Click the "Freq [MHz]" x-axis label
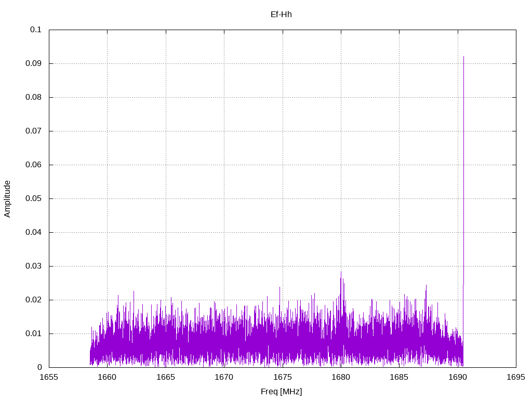Viewport: 532px width, 399px height. pos(281,392)
